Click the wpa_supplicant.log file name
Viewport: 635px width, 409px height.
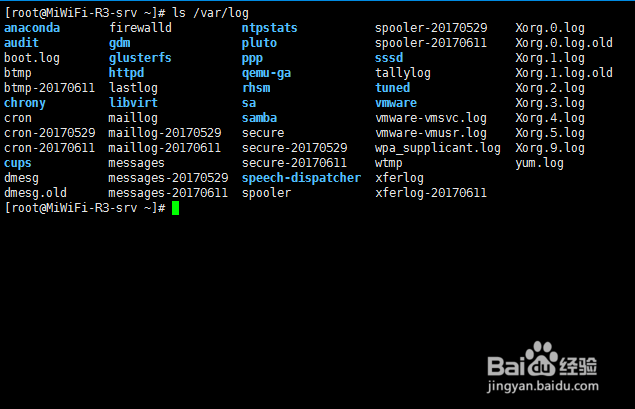[438, 148]
